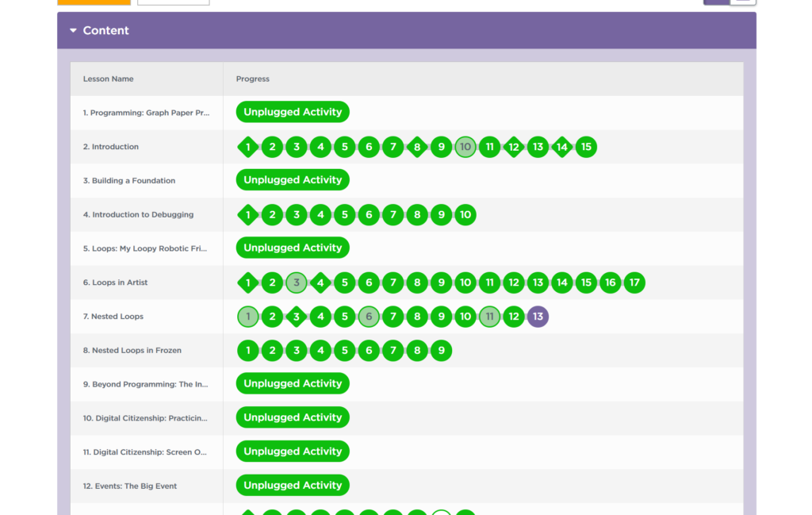Open level 15 in Introduction row
The image size is (812, 515).
(x=586, y=147)
